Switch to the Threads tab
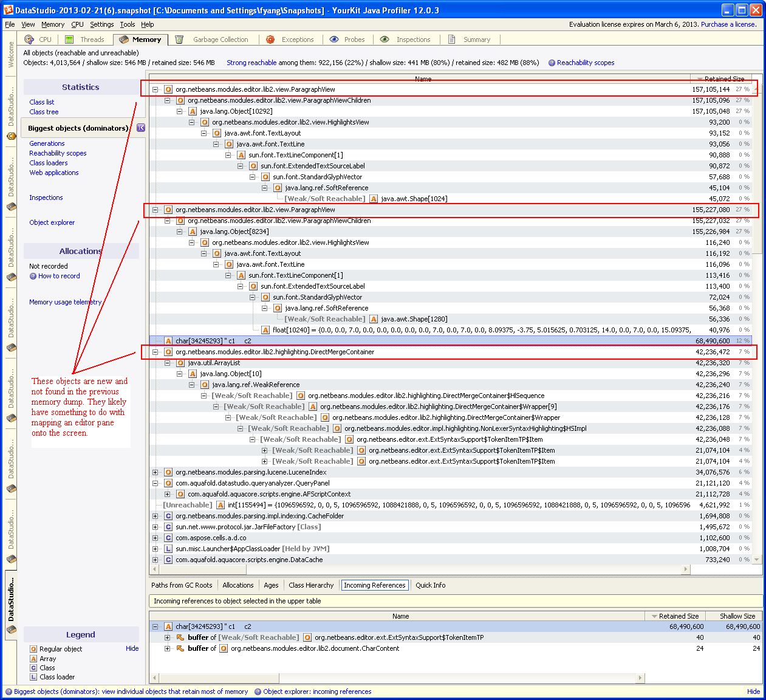This screenshot has width=766, height=700. tap(86, 39)
